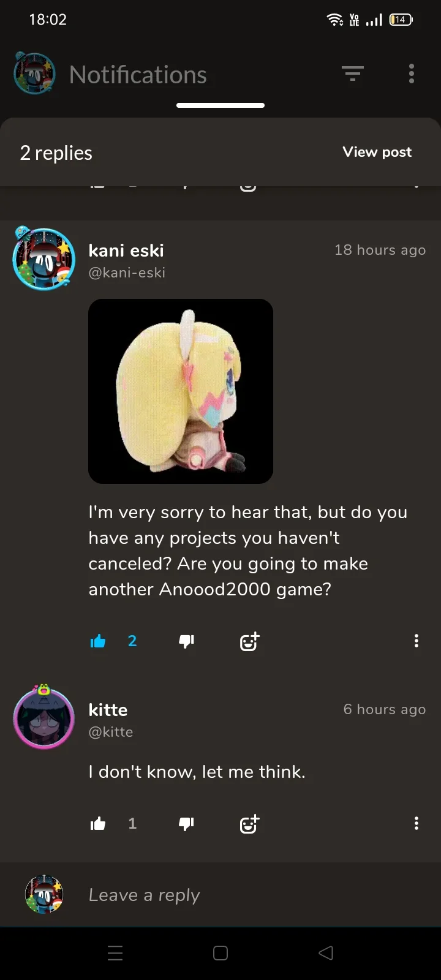Add reaction to kani eski's comment

249,641
